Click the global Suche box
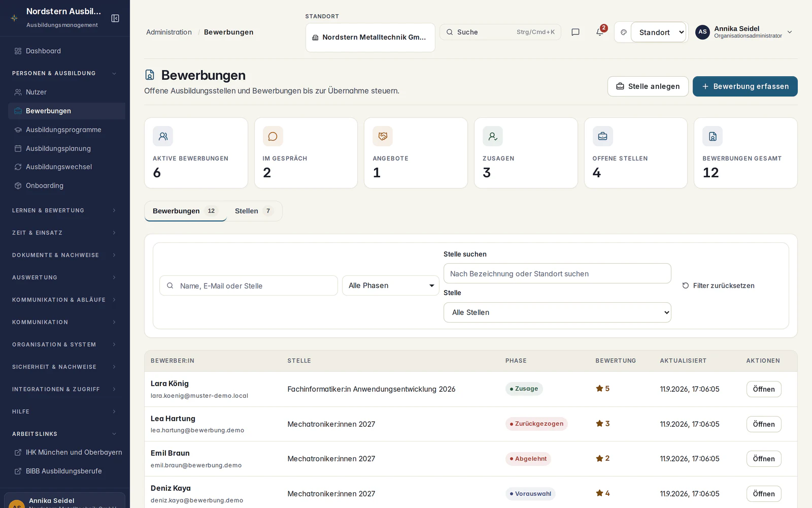 [500, 32]
